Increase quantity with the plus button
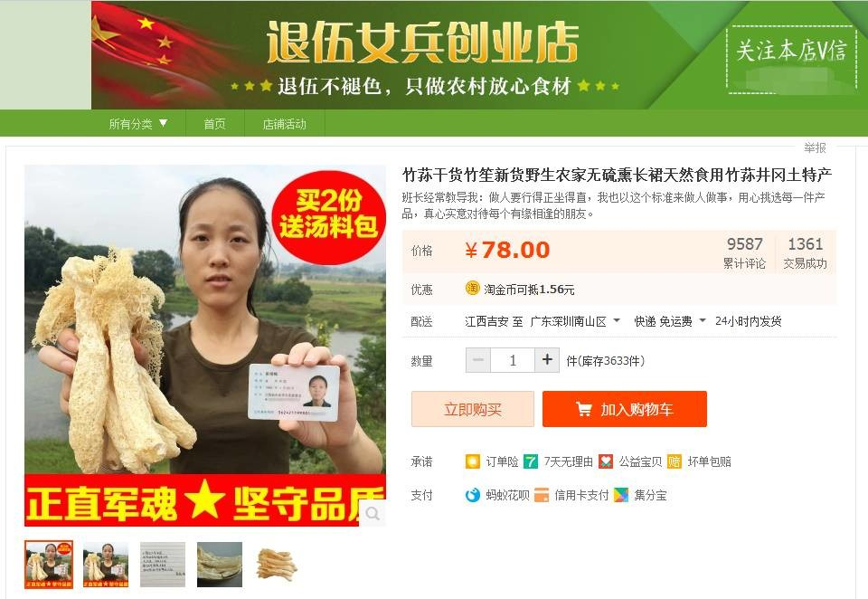 point(547,360)
